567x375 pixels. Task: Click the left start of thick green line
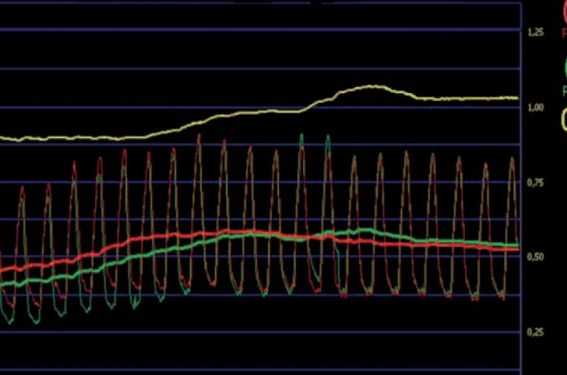(x=2, y=284)
